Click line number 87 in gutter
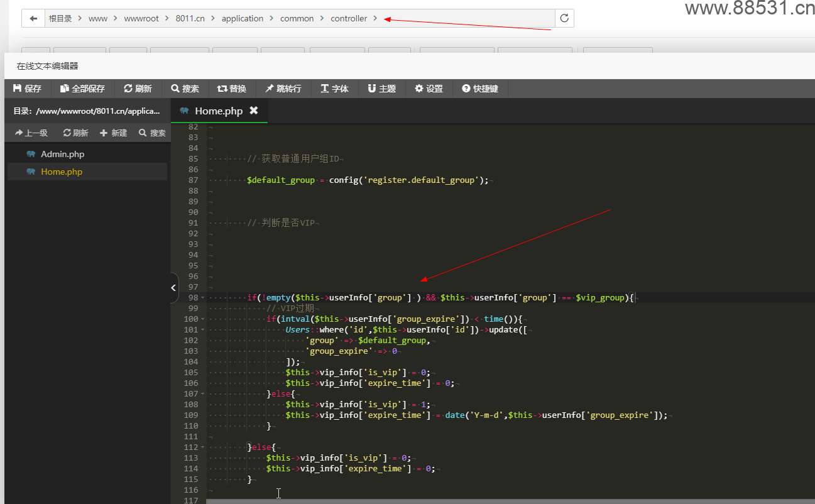Image resolution: width=815 pixels, height=504 pixels. pyautogui.click(x=193, y=180)
